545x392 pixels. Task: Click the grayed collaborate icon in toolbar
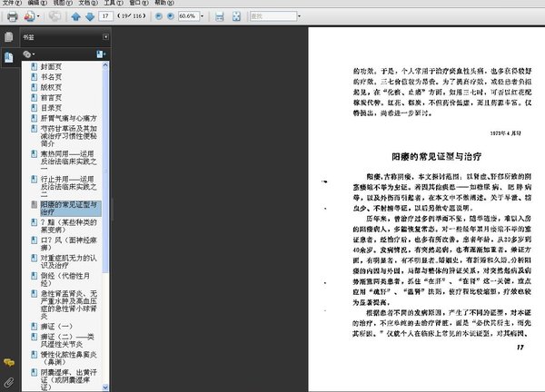click(54, 16)
